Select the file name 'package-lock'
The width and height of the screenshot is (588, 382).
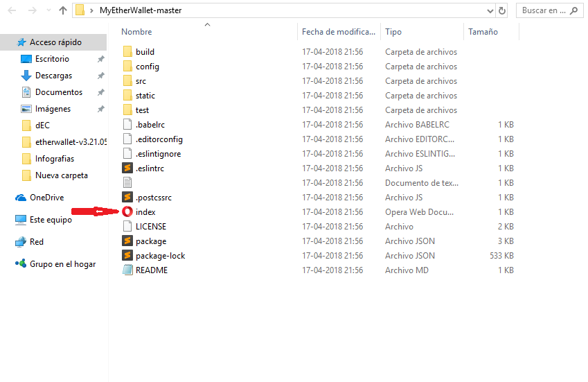161,256
